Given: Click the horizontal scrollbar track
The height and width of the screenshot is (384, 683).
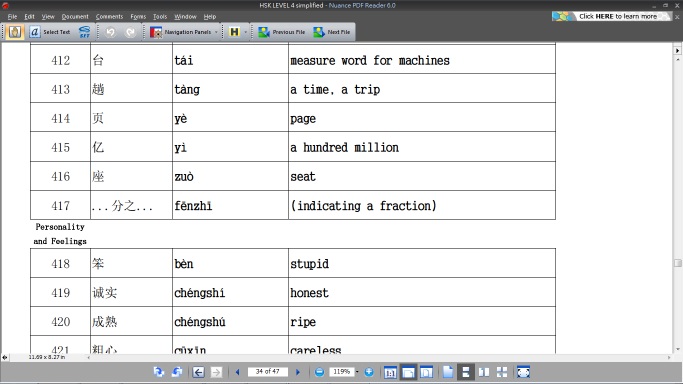Looking at the screenshot, I should (379, 357).
